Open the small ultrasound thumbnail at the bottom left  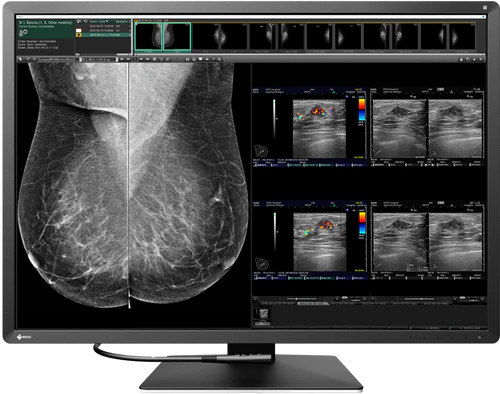[x=264, y=314]
